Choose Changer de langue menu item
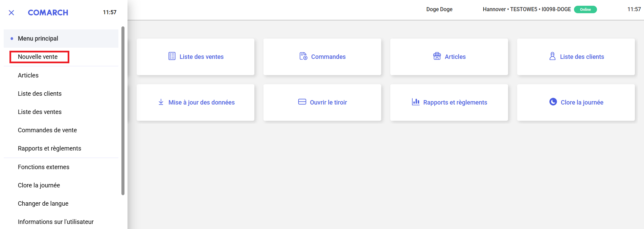Image resolution: width=644 pixels, height=229 pixels. [43, 204]
